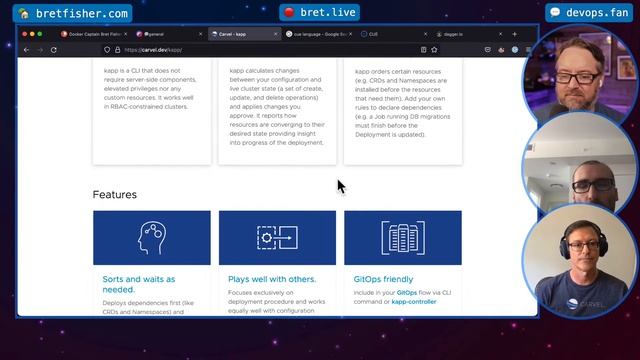Close the Carvel - kapp tab
Viewport: 640px width, 360px height.
tap(276, 34)
